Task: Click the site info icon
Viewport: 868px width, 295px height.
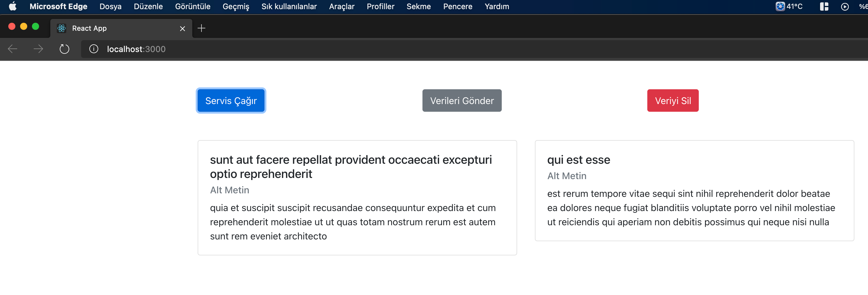Action: [94, 49]
